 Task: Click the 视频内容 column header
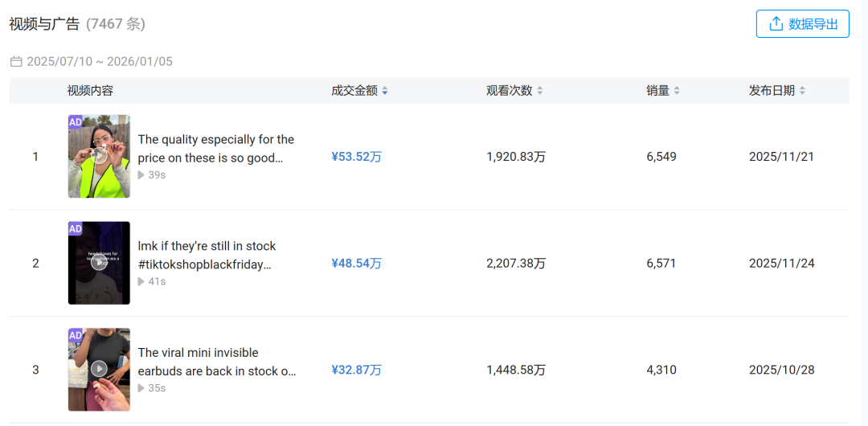tap(90, 91)
